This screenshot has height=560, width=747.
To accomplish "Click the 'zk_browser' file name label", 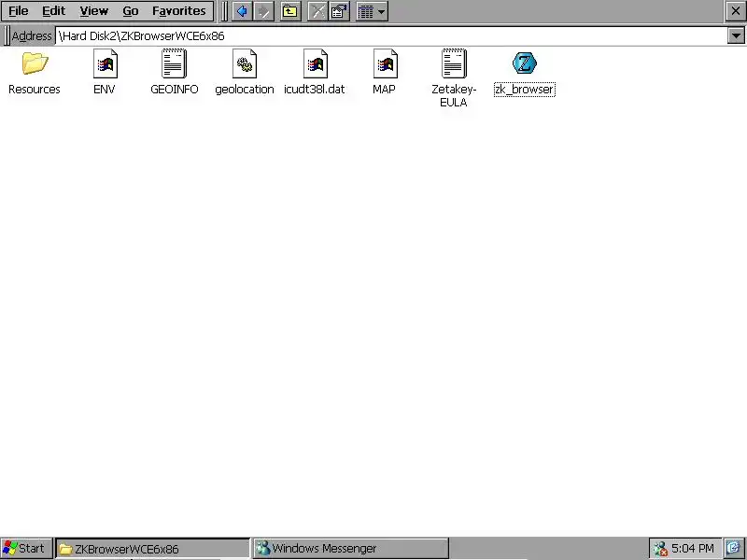I will click(525, 89).
